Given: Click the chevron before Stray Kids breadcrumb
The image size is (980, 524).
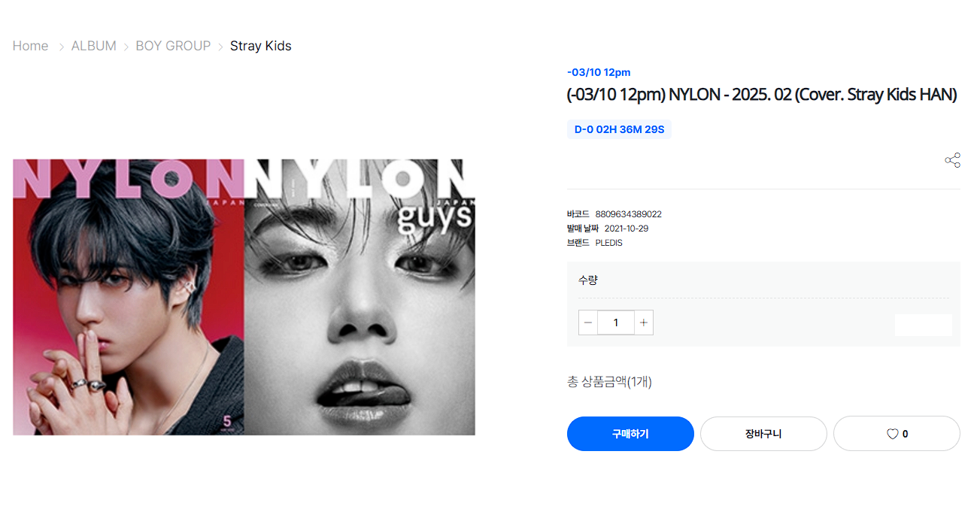Looking at the screenshot, I should click(x=220, y=47).
